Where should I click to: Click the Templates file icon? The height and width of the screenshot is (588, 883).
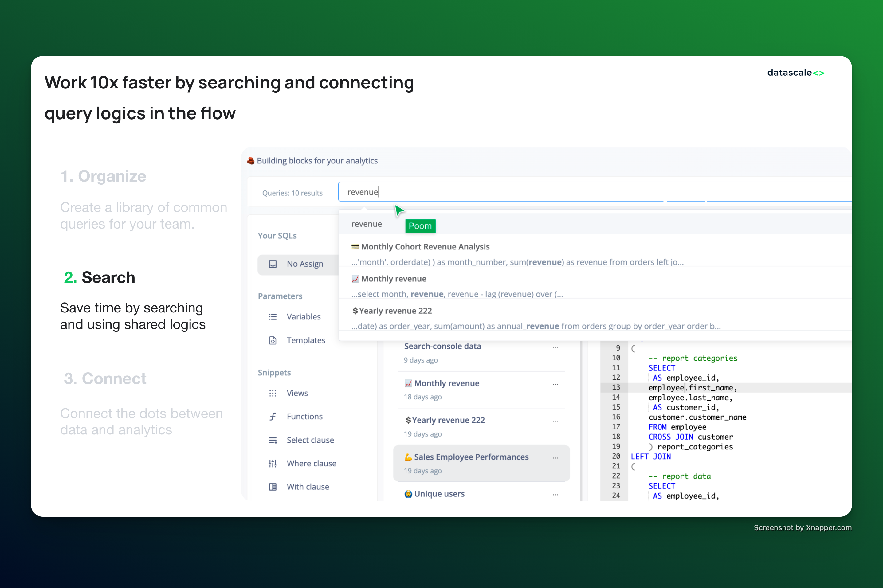pos(273,340)
